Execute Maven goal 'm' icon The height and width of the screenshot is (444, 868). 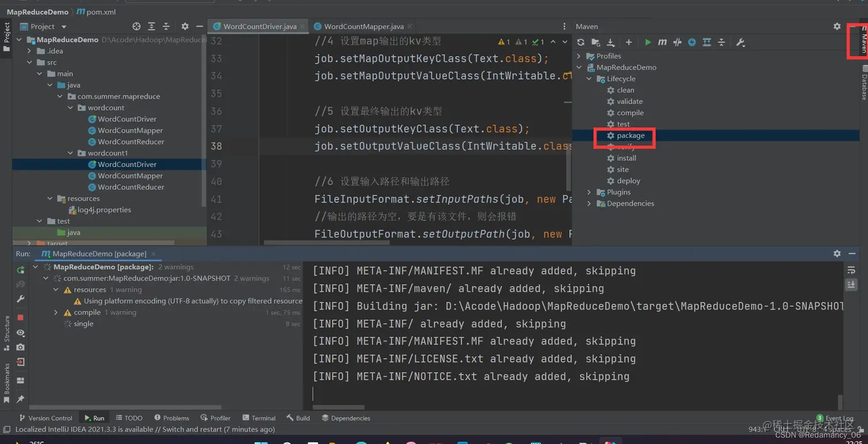click(x=662, y=42)
